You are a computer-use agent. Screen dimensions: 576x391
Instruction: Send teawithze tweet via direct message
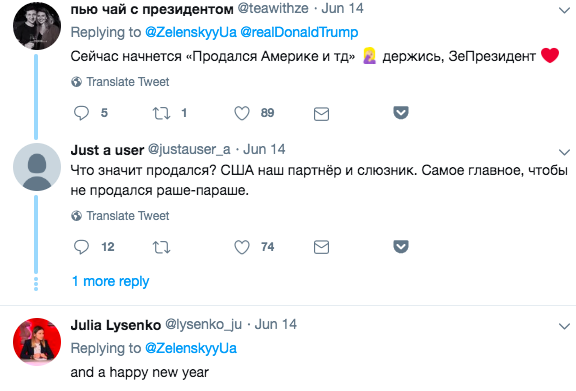(321, 114)
